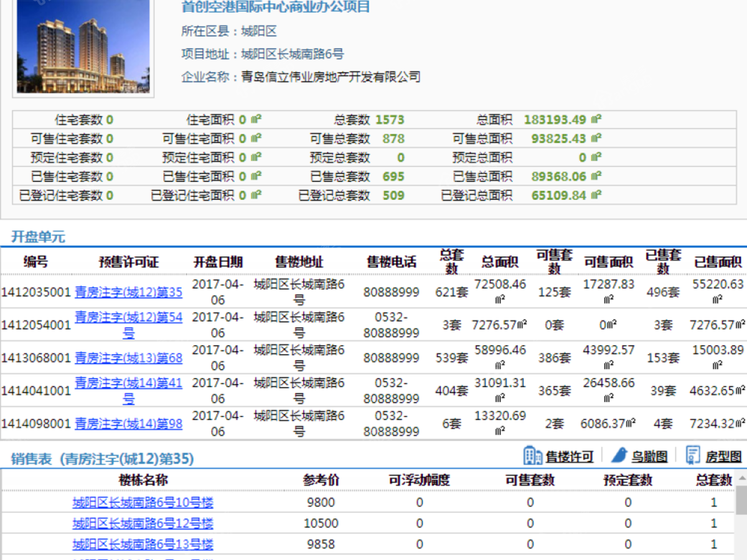This screenshot has height=560, width=747.
Task: Click unit number 1414098001
Action: [x=36, y=424]
